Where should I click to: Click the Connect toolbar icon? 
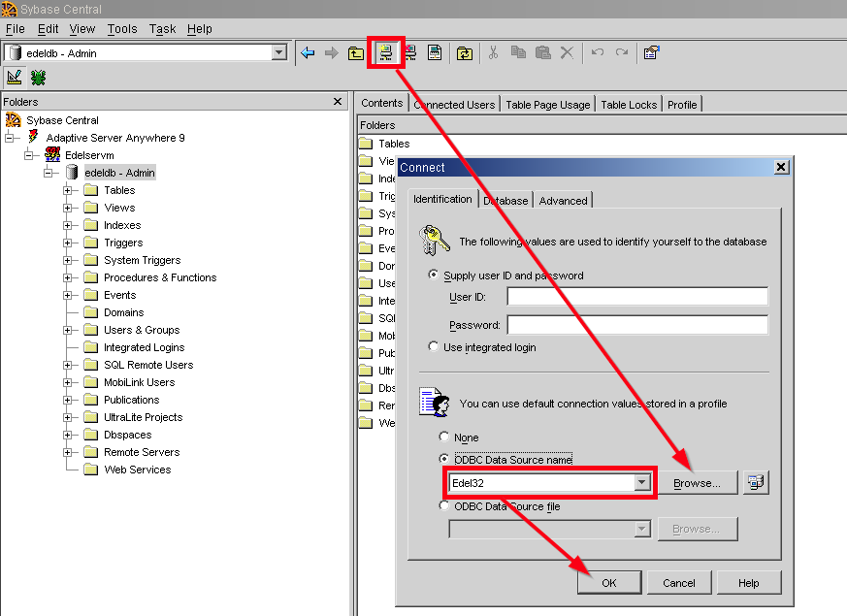(x=385, y=52)
